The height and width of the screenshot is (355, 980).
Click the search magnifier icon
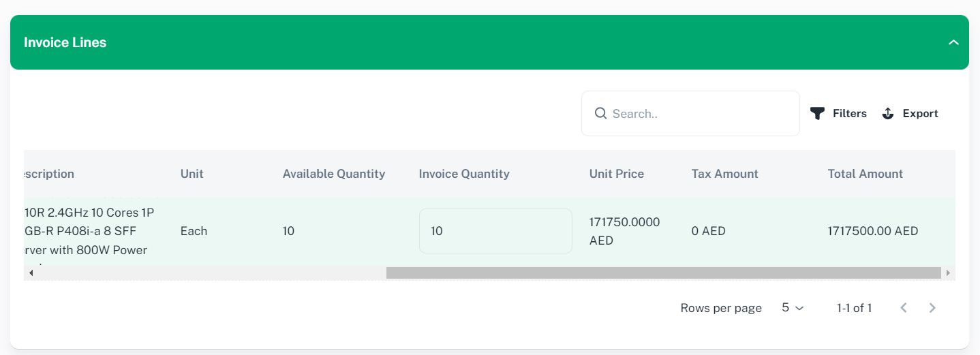[x=600, y=113]
